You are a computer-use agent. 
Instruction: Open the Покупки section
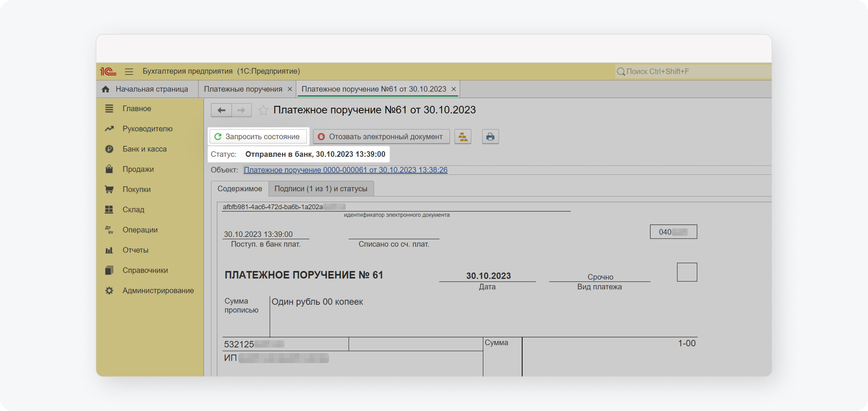point(136,190)
